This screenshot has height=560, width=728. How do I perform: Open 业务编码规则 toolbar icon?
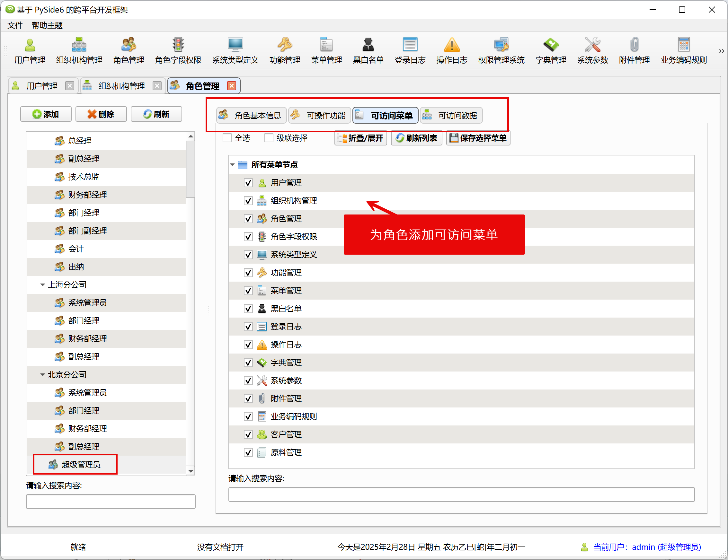(684, 51)
